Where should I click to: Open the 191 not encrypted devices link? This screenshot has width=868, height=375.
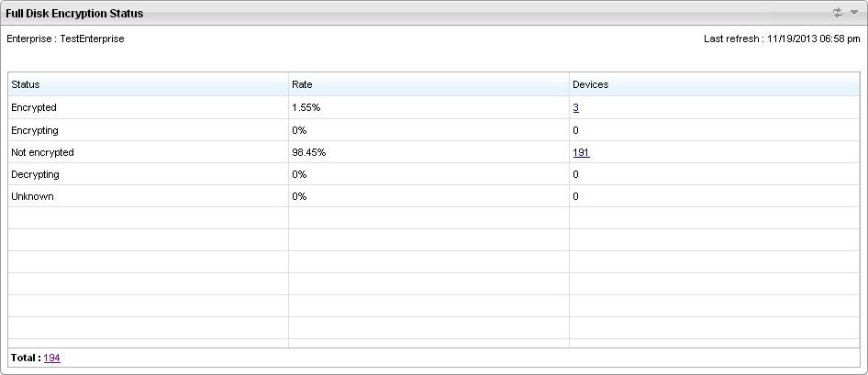(581, 152)
